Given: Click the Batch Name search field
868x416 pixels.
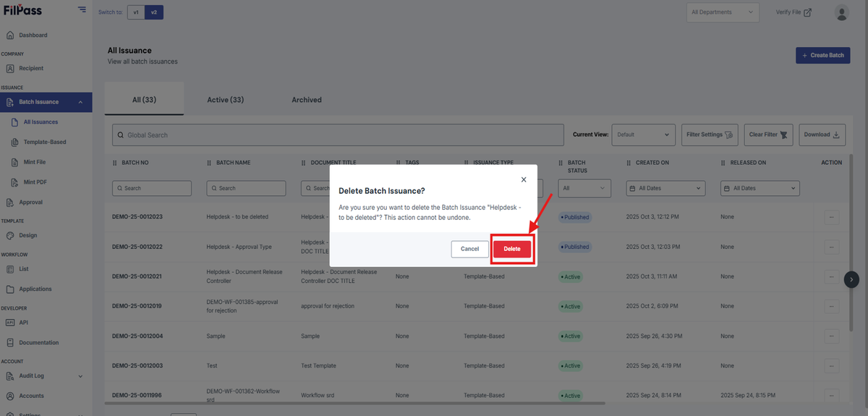Looking at the screenshot, I should coord(247,188).
